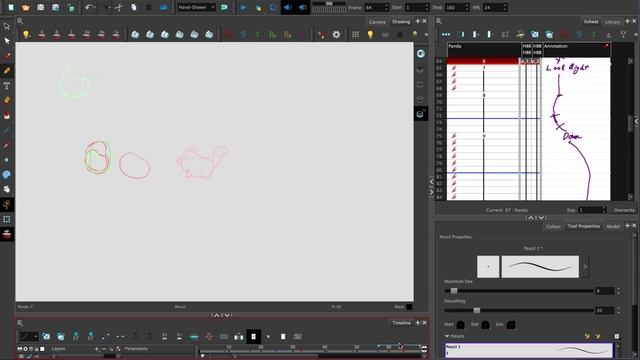Toggle the grid display icon
Screen dimensions: 640x360
356,35
